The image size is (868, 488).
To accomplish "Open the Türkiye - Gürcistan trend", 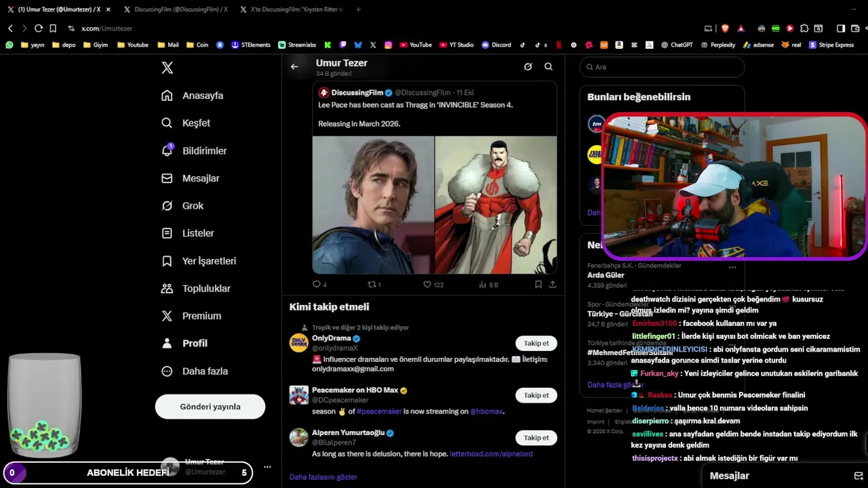I will tap(620, 314).
